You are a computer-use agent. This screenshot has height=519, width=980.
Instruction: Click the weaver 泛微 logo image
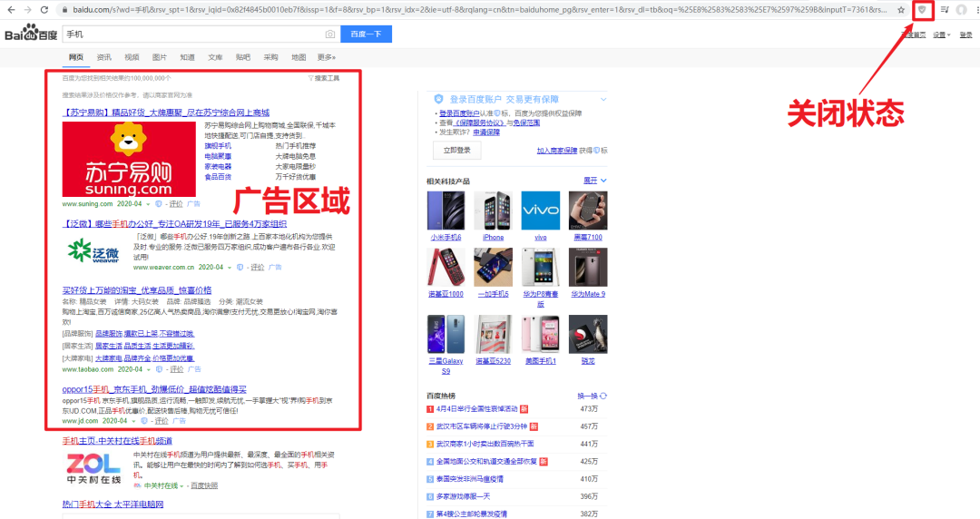pyautogui.click(x=93, y=251)
